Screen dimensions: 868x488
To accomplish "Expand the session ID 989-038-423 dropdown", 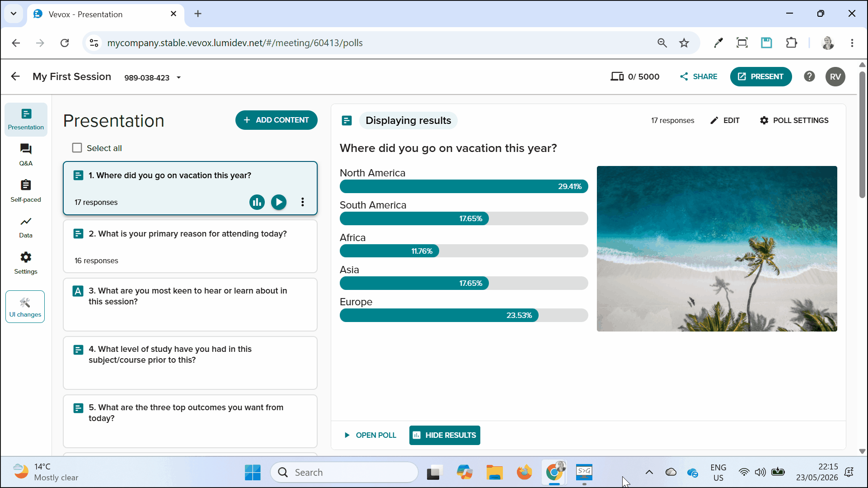I will pyautogui.click(x=178, y=77).
